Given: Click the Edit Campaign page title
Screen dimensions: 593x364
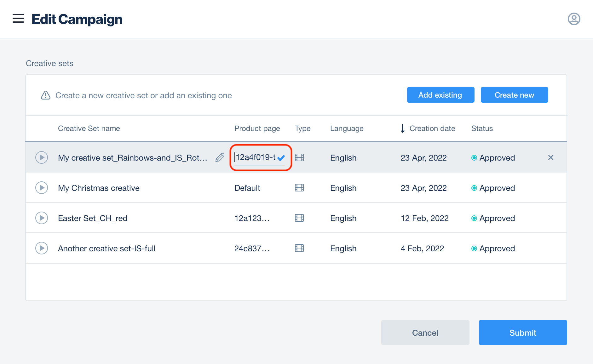Looking at the screenshot, I should click(x=77, y=19).
